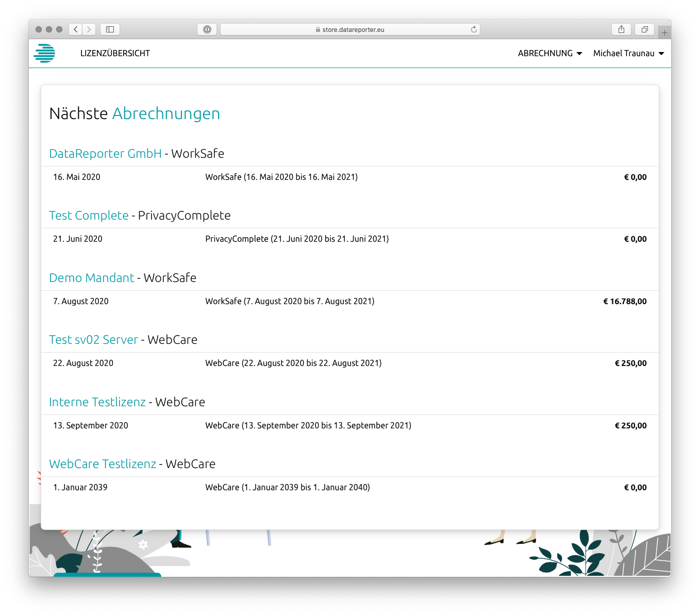The width and height of the screenshot is (700, 615).
Task: Open the Michael Traunau account dropdown
Action: (624, 53)
